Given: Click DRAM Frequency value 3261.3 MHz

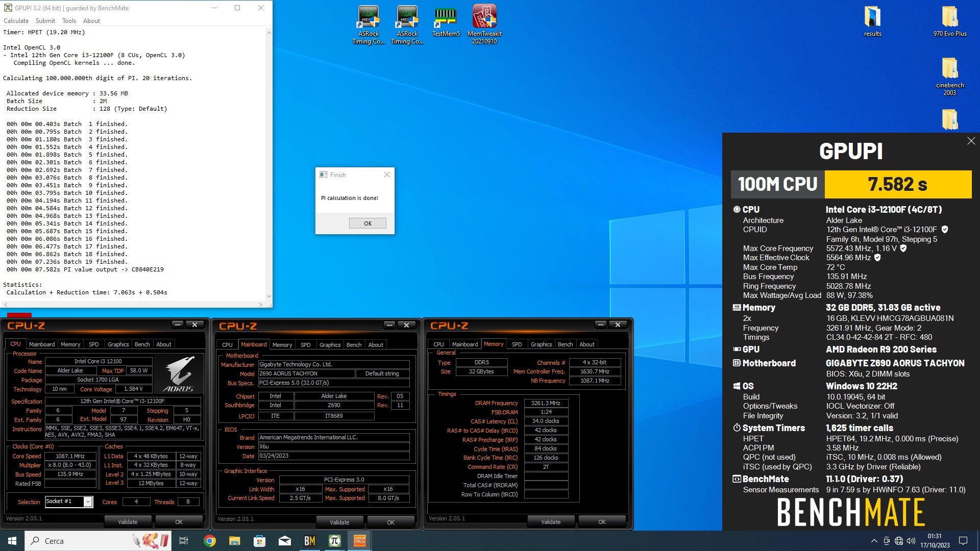Looking at the screenshot, I should 546,403.
